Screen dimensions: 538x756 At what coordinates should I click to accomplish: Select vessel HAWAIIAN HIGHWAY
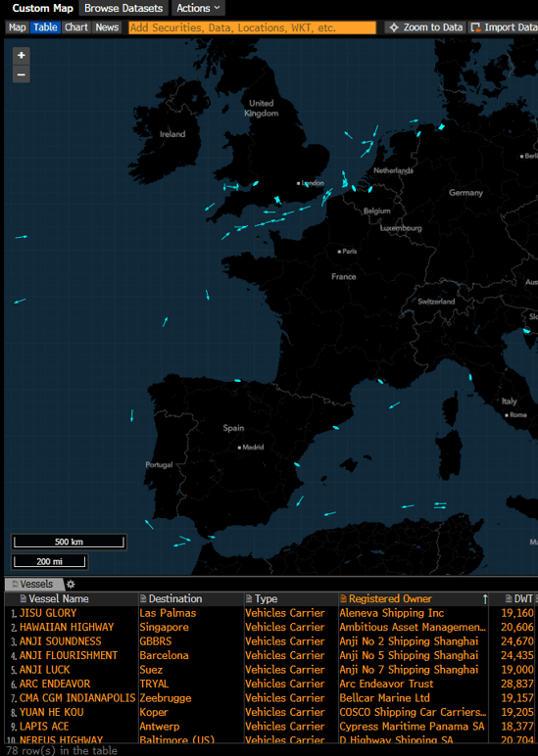pyautogui.click(x=67, y=628)
